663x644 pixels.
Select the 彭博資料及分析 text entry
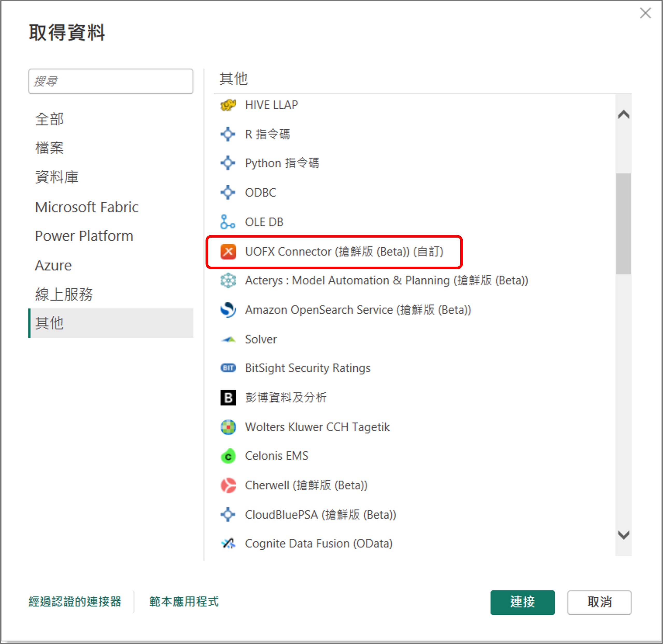pyautogui.click(x=286, y=398)
